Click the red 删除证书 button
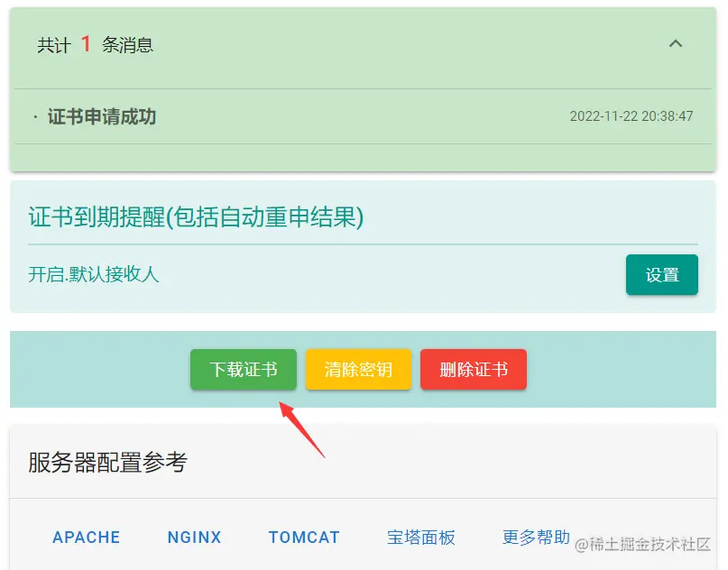The image size is (728, 570). click(x=474, y=370)
